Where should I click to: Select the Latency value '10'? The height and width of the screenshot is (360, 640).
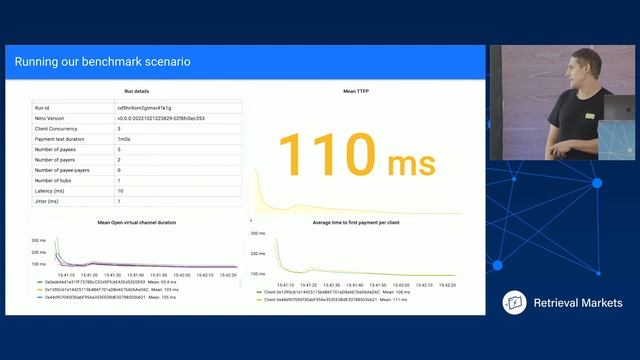pyautogui.click(x=178, y=191)
